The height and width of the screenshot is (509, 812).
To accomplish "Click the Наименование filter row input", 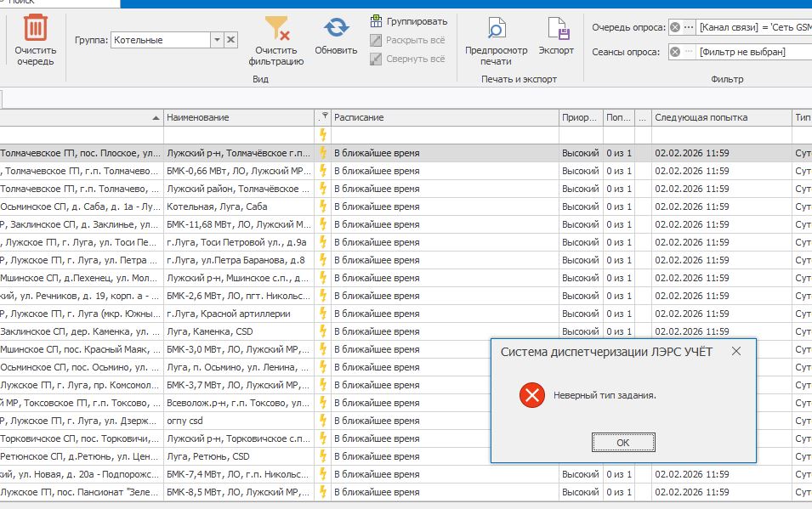I will pyautogui.click(x=238, y=135).
